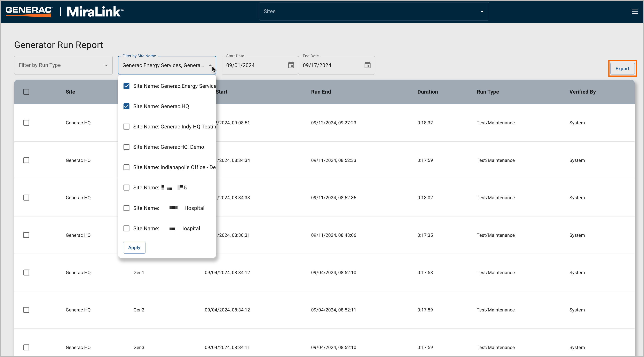
Task: Select row with run end 09/11/2024, 08:52:33
Action: (x=26, y=160)
